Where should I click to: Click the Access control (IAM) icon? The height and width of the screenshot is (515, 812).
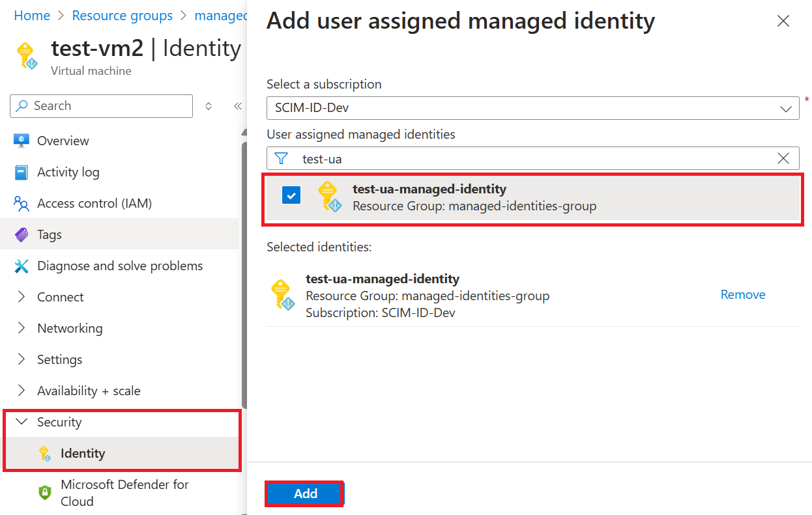pos(22,203)
